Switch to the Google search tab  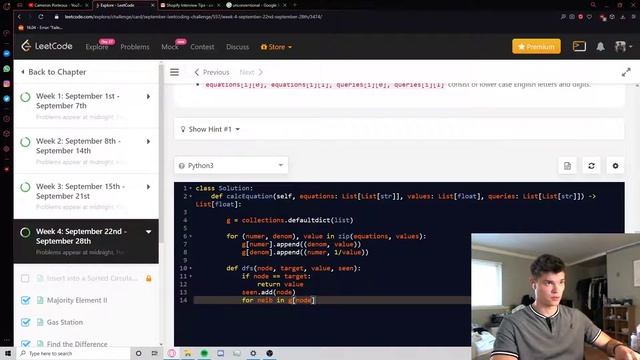(256, 5)
